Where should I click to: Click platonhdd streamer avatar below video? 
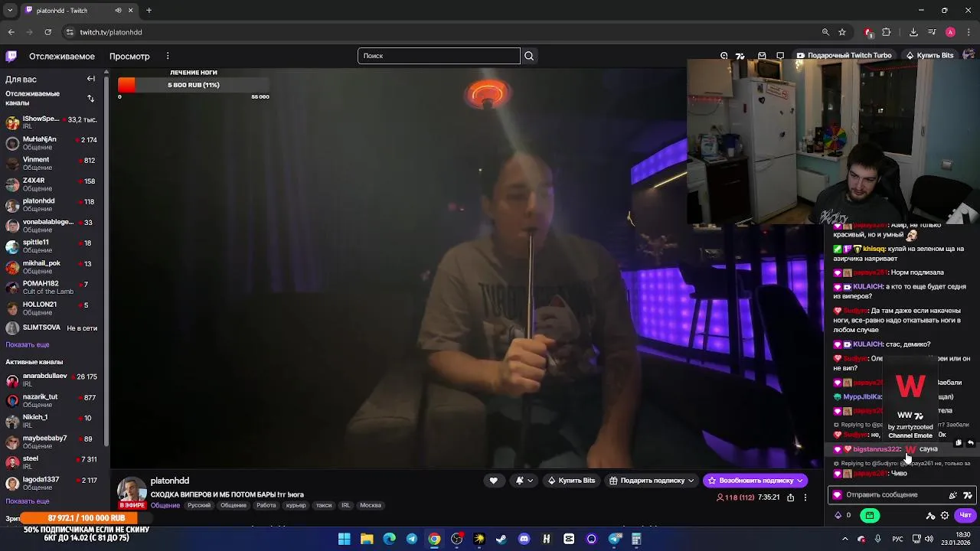131,492
